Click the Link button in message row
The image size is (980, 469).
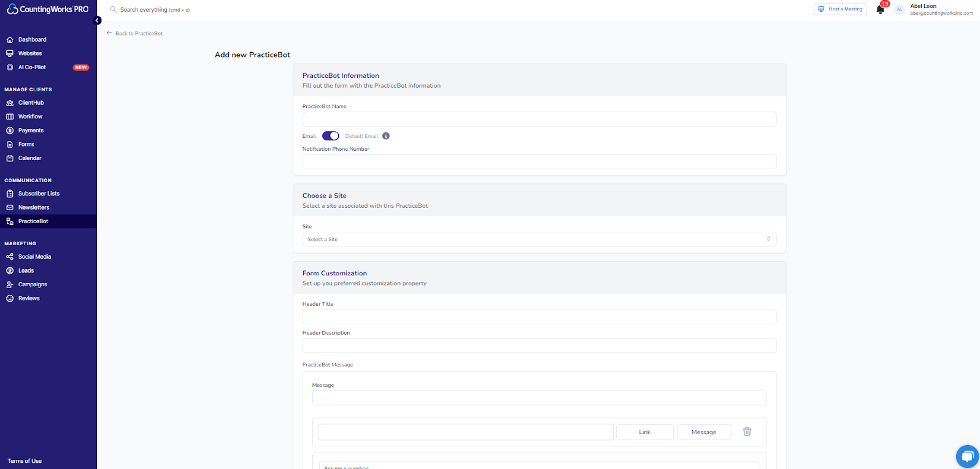pos(644,432)
